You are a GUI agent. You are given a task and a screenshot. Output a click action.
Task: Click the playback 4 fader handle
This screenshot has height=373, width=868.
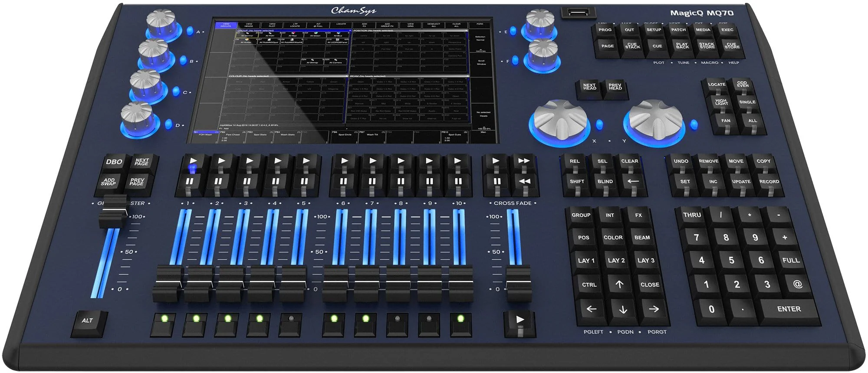[261, 284]
